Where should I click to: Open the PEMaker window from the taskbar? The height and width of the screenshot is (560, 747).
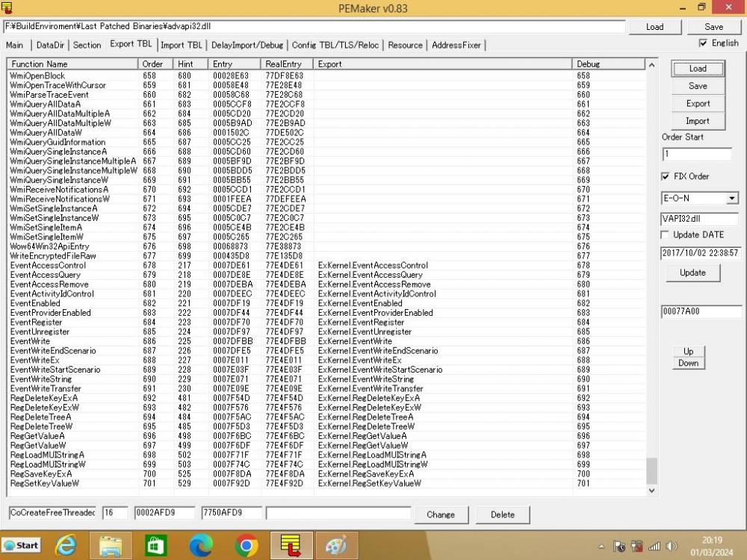[x=291, y=546]
